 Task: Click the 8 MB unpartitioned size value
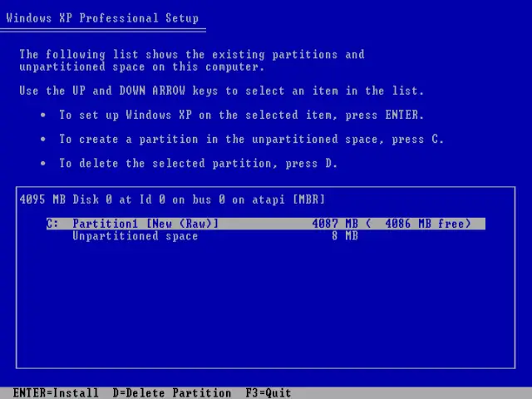click(345, 236)
